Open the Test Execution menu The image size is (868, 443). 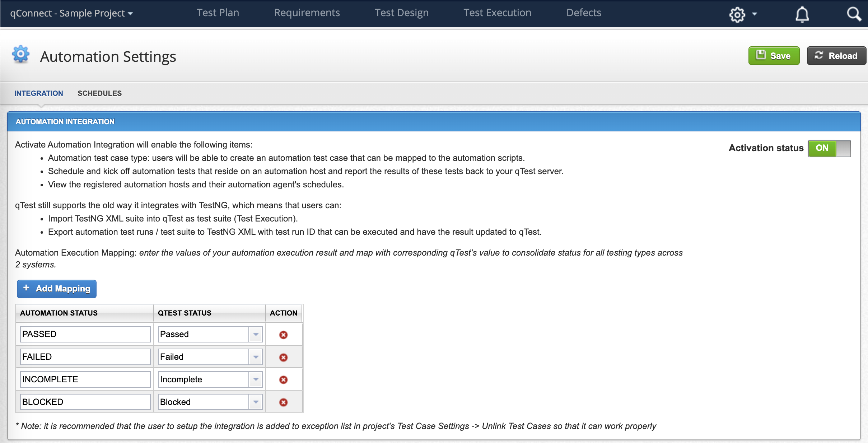pos(497,13)
